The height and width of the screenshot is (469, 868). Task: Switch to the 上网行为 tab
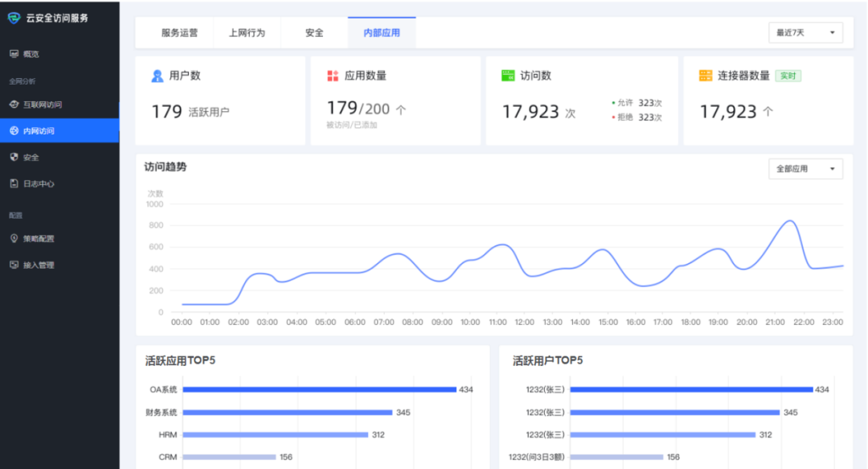point(247,33)
